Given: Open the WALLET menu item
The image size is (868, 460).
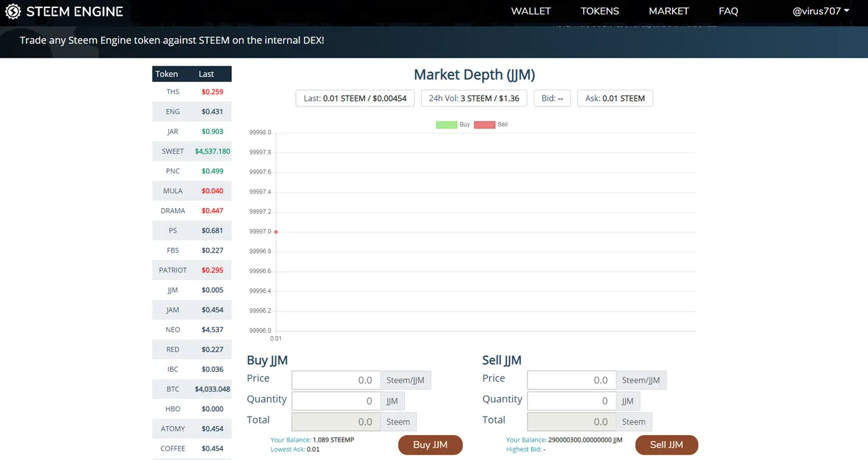Looking at the screenshot, I should [531, 12].
